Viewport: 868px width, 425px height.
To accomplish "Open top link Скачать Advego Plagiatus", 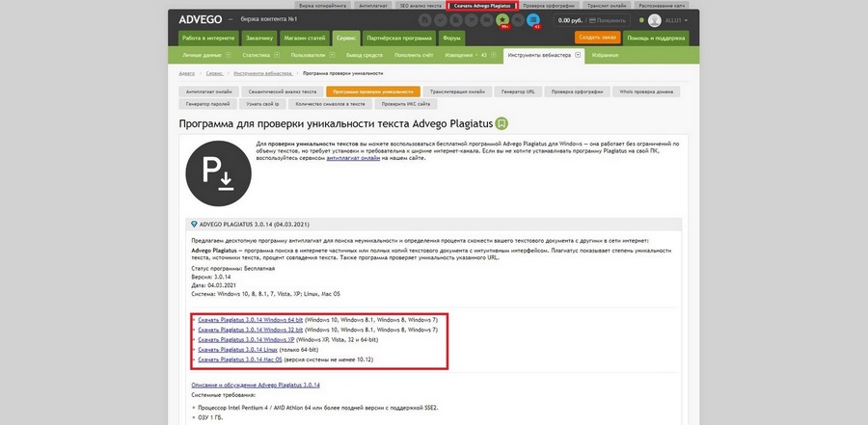I will [x=481, y=5].
